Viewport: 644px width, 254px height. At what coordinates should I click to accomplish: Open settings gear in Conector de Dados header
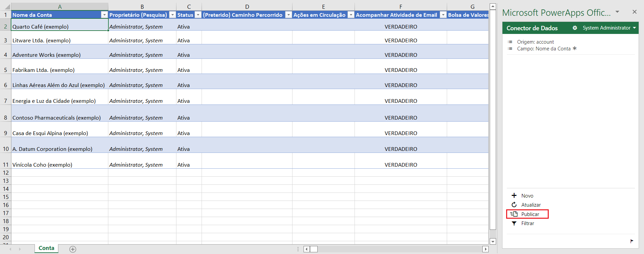575,28
